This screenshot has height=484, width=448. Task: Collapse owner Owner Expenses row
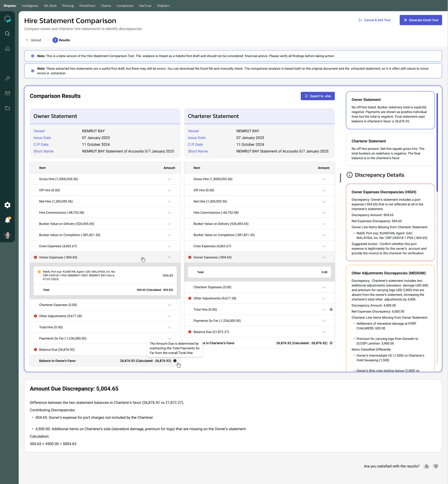[x=169, y=257]
